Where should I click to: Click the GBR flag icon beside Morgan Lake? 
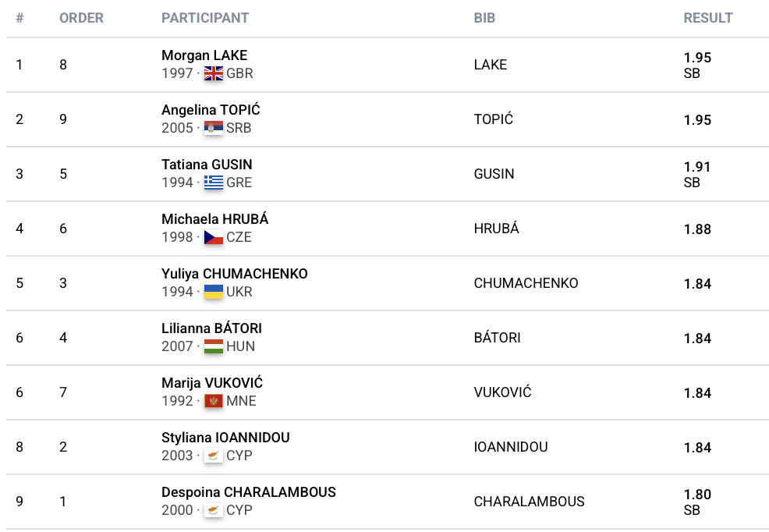click(213, 74)
